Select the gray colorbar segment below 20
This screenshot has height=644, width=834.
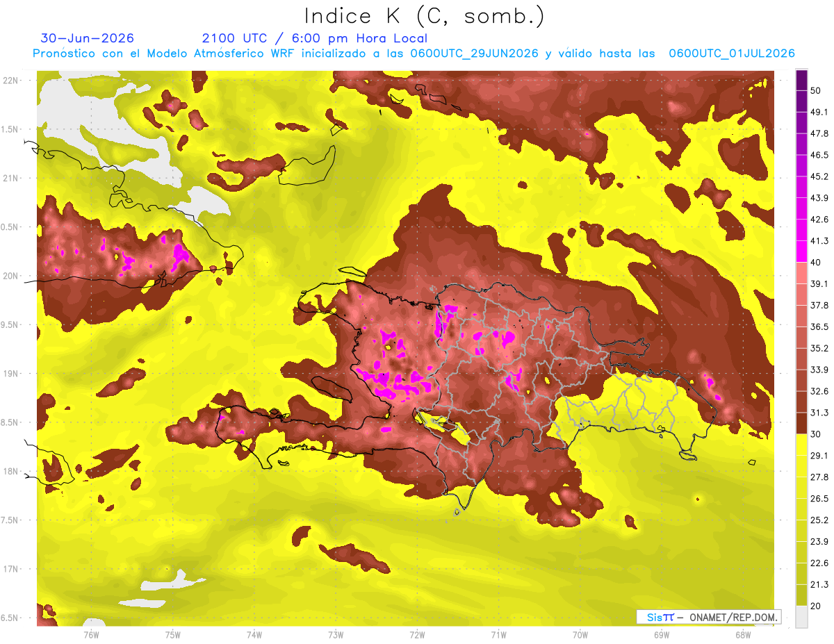[x=801, y=616]
